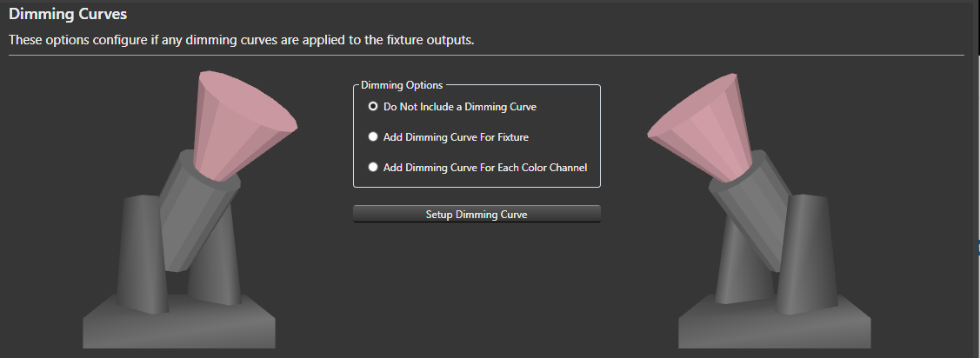Image resolution: width=980 pixels, height=358 pixels.
Task: Click the right yoke arm of right fixture
Action: coord(809,252)
